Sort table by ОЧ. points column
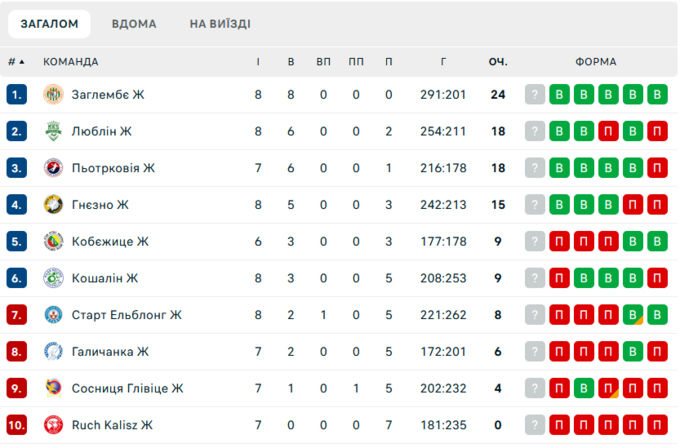Image resolution: width=680 pixels, height=448 pixels. tap(498, 62)
